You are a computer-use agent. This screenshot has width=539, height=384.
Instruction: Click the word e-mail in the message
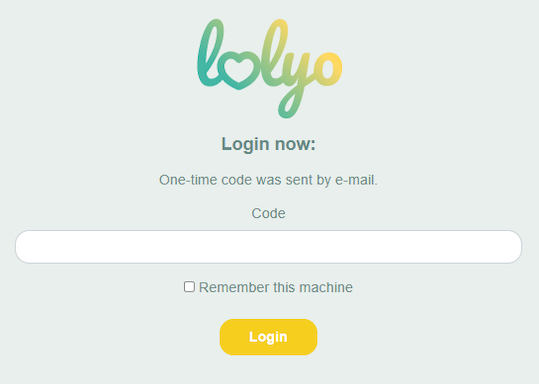tap(356, 180)
